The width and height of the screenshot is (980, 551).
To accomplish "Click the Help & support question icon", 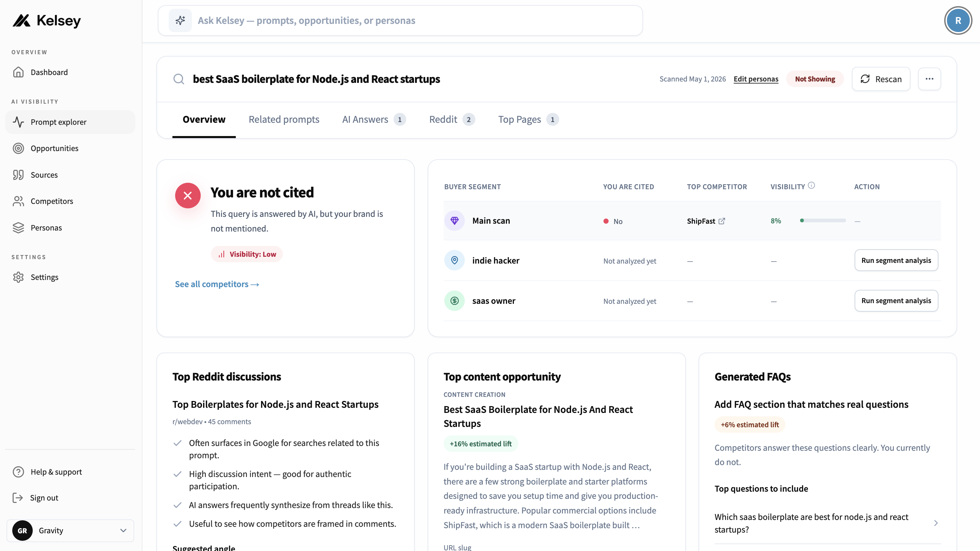I will coord(18,472).
